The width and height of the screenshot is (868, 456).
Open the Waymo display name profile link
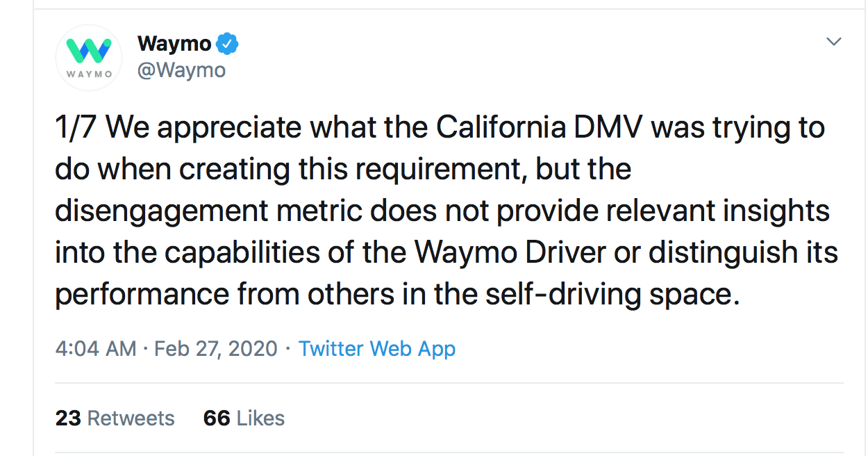[174, 44]
